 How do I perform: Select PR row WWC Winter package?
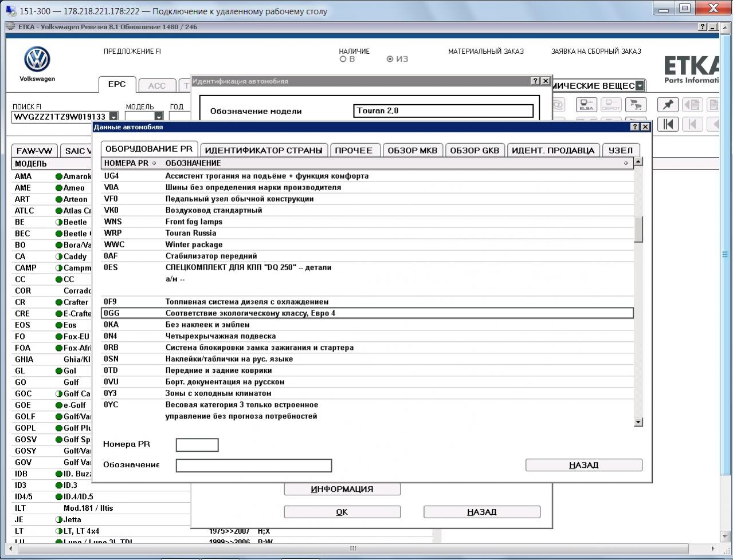coord(367,244)
